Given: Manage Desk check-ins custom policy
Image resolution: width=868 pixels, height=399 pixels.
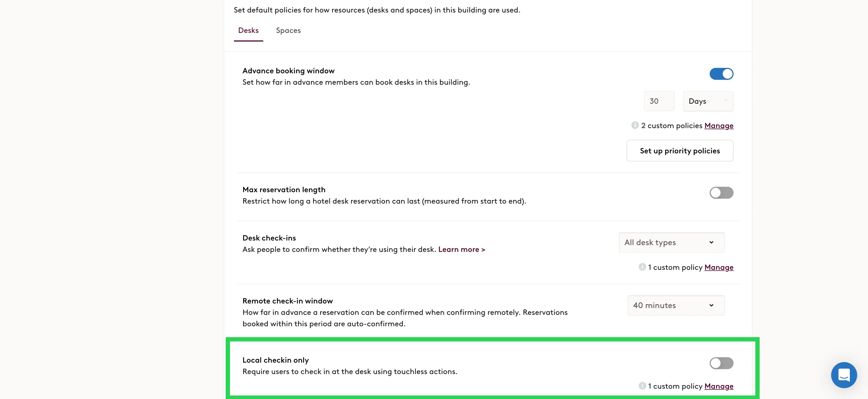Looking at the screenshot, I should pyautogui.click(x=719, y=267).
